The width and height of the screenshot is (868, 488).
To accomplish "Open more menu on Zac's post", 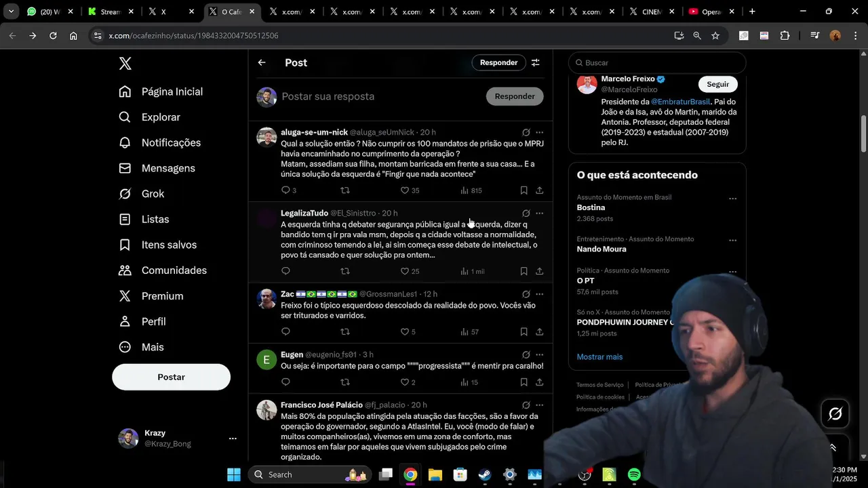I will click(x=539, y=294).
